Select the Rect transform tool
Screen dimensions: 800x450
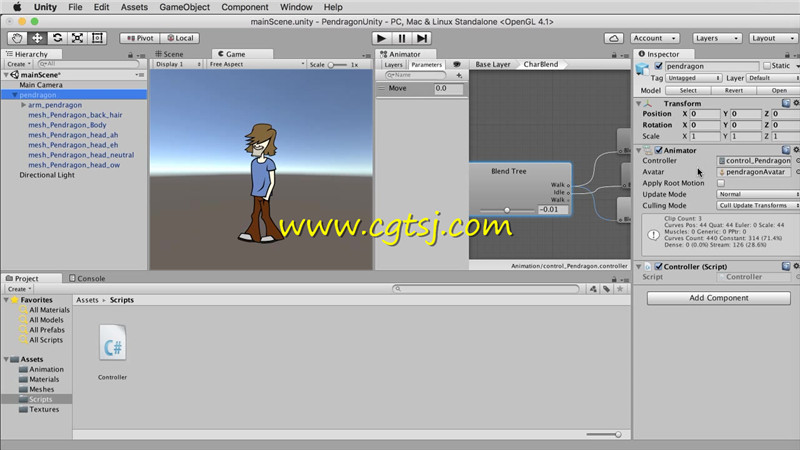(97, 38)
